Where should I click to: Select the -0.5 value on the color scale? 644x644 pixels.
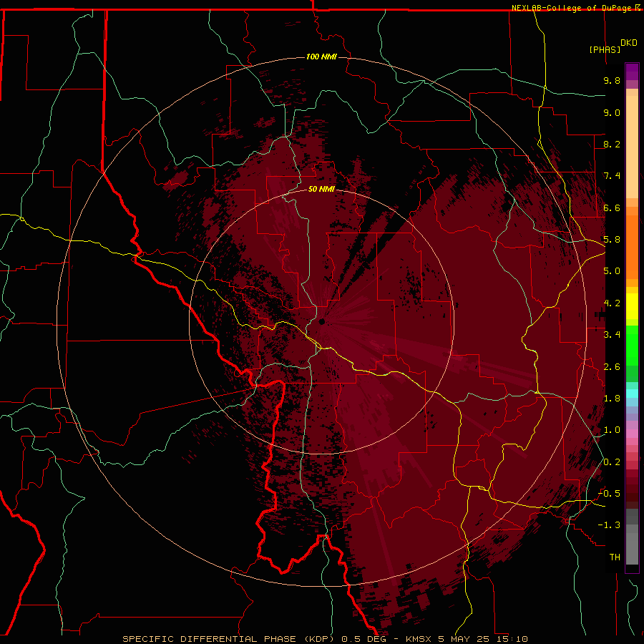point(609,494)
